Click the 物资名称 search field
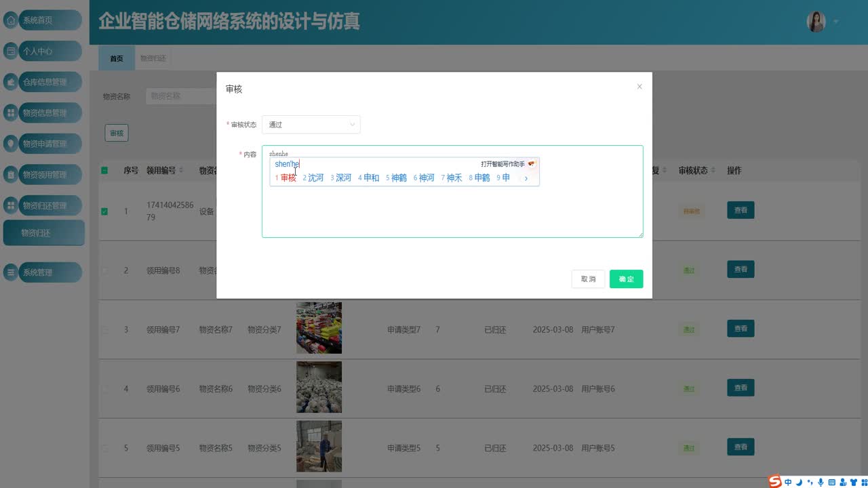The width and height of the screenshot is (868, 488). click(x=180, y=96)
